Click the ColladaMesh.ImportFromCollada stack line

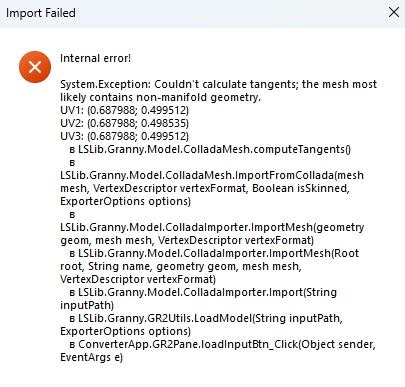pos(212,175)
